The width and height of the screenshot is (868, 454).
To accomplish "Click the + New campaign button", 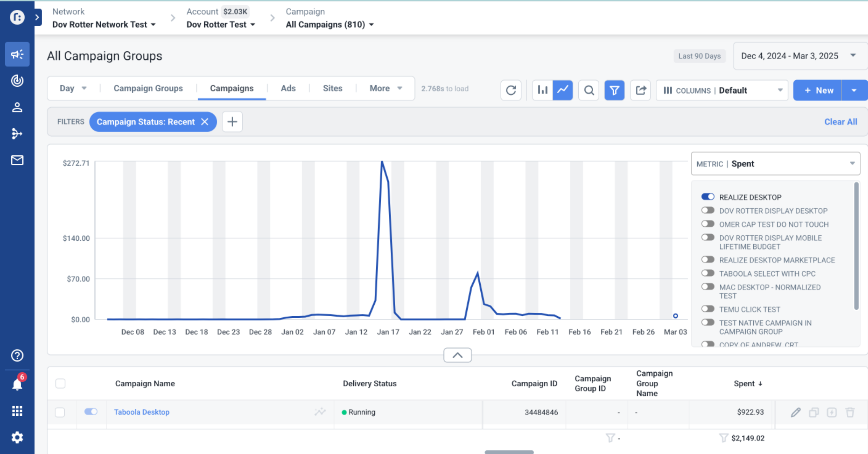I will 818,90.
